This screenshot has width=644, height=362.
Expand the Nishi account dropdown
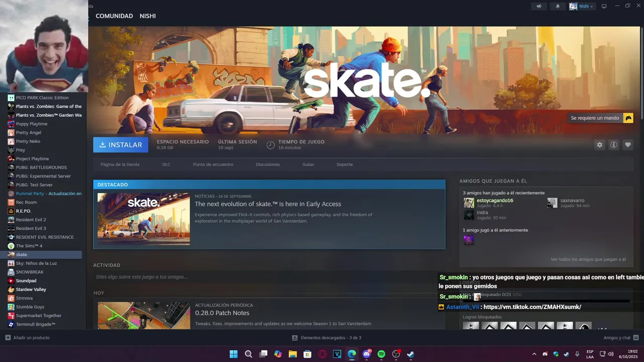coord(582,6)
